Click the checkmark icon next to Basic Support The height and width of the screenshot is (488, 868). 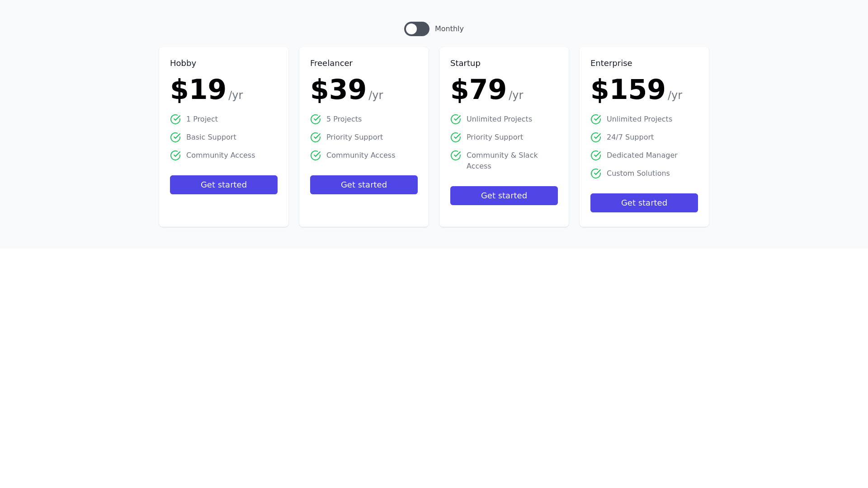pyautogui.click(x=175, y=137)
